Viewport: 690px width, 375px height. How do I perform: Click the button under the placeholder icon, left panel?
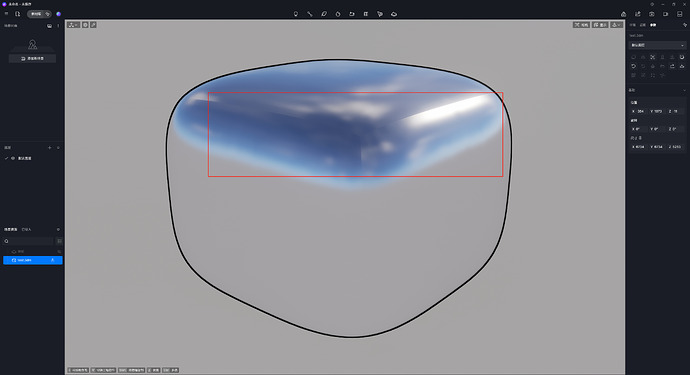point(33,58)
